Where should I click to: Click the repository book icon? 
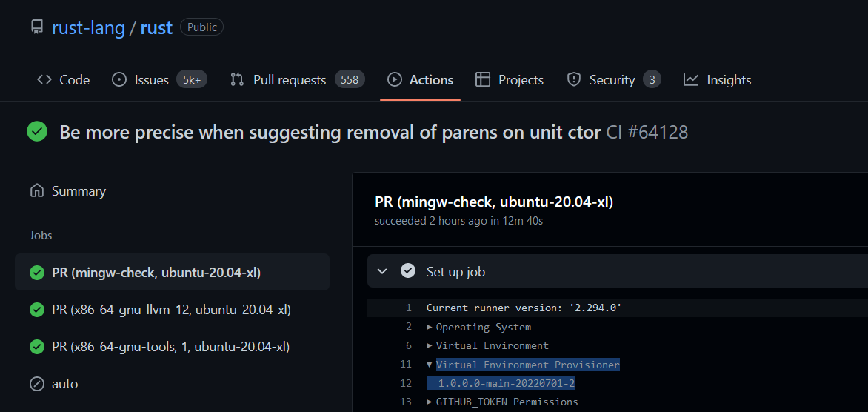point(36,27)
